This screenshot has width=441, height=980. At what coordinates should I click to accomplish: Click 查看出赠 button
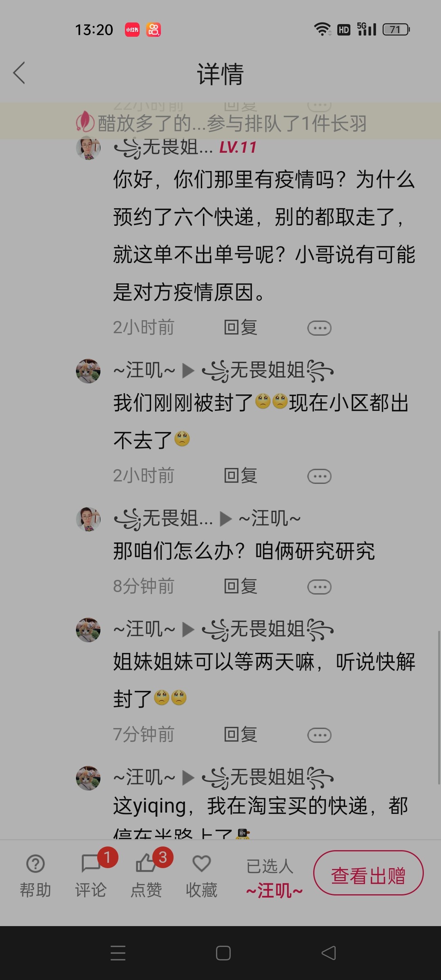368,873
